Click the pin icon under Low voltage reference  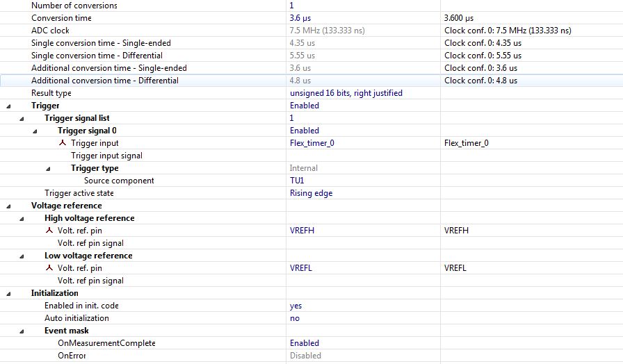pos(49,268)
